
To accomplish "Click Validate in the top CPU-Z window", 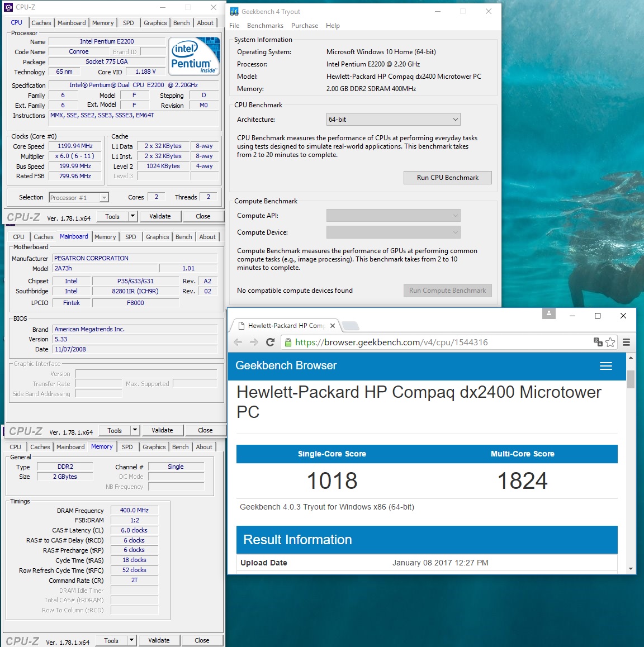I will [x=160, y=216].
